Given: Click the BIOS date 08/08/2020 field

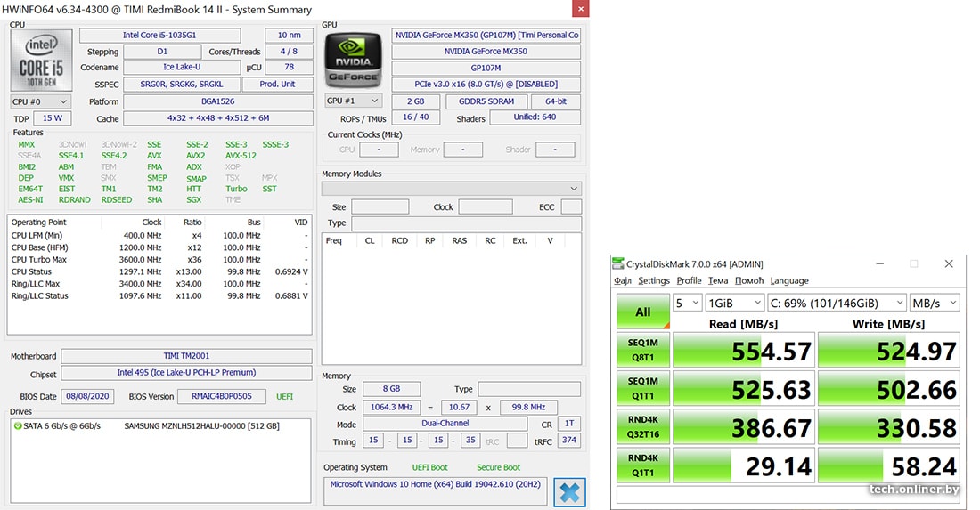Looking at the screenshot, I should 87,396.
